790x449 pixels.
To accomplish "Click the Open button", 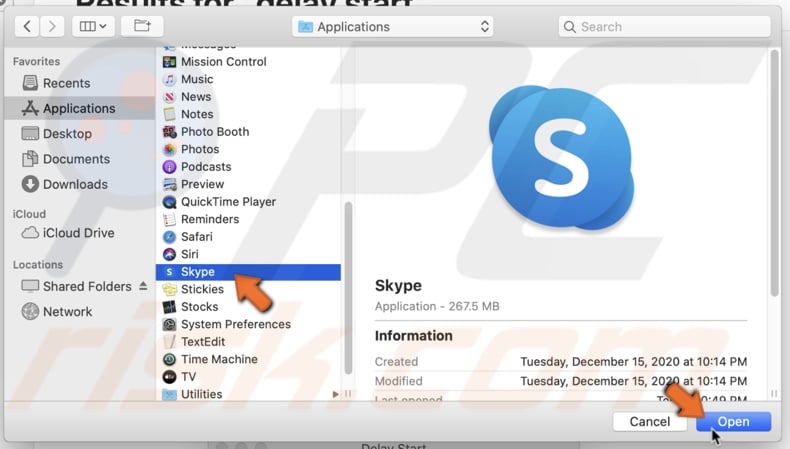I will (x=734, y=421).
